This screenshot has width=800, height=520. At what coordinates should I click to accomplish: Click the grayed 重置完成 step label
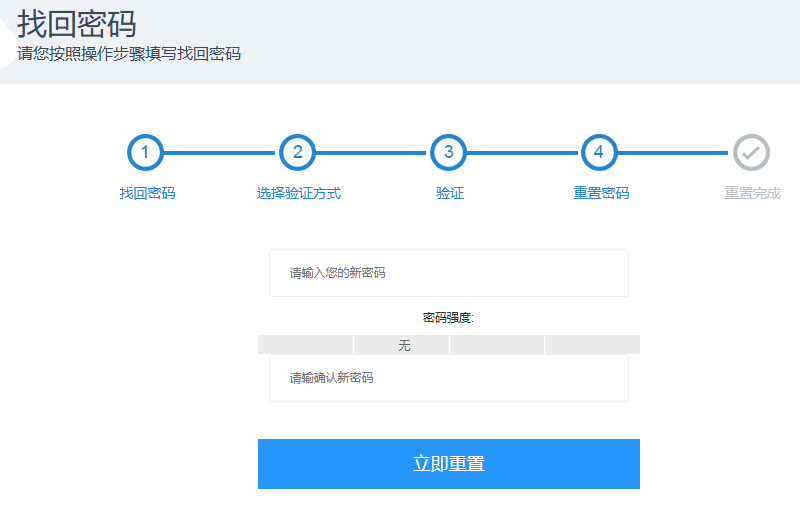[752, 193]
